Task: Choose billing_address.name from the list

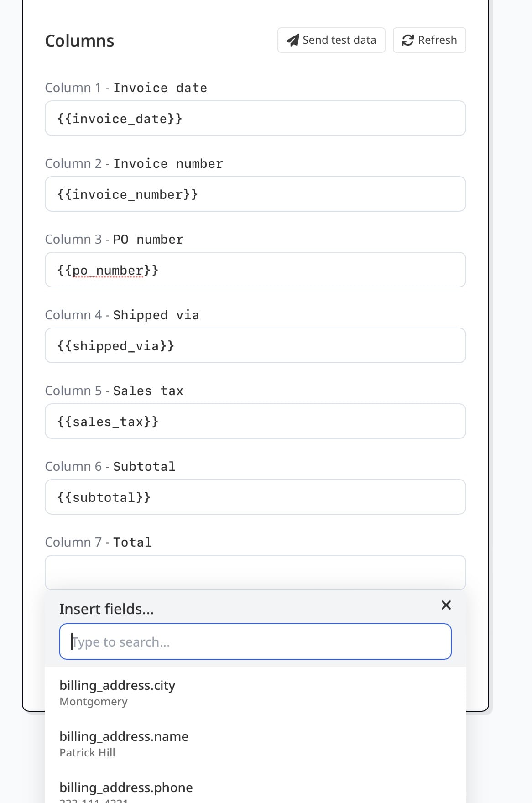Action: point(124,744)
